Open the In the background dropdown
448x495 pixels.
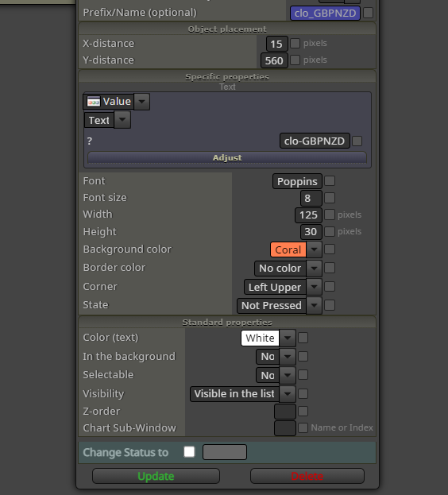click(288, 357)
